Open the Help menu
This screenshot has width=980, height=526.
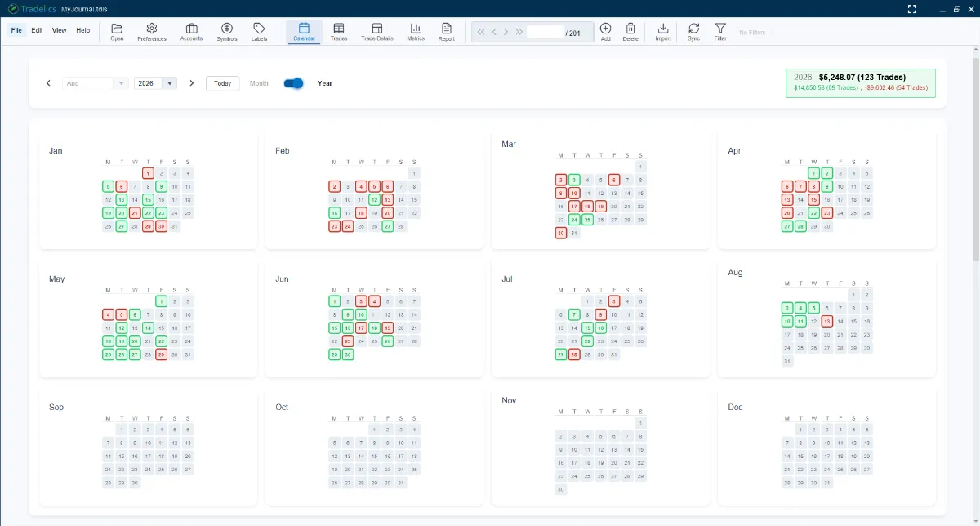coord(83,30)
